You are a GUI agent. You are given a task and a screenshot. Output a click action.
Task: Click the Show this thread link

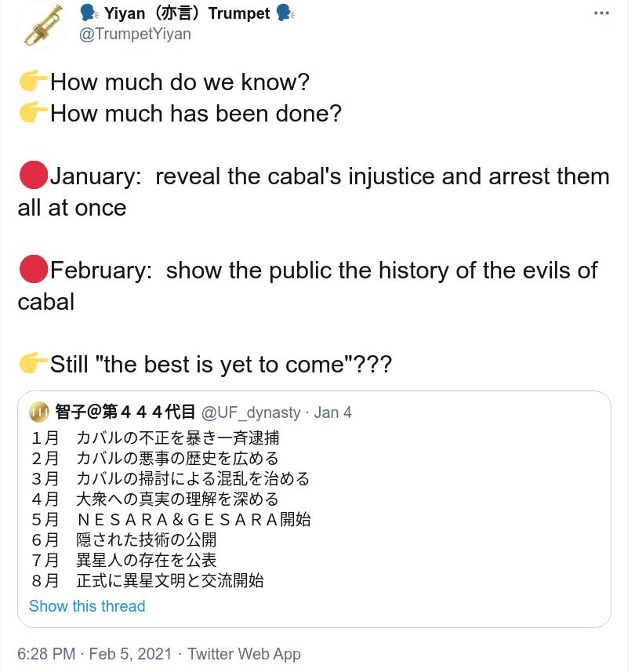(87, 606)
